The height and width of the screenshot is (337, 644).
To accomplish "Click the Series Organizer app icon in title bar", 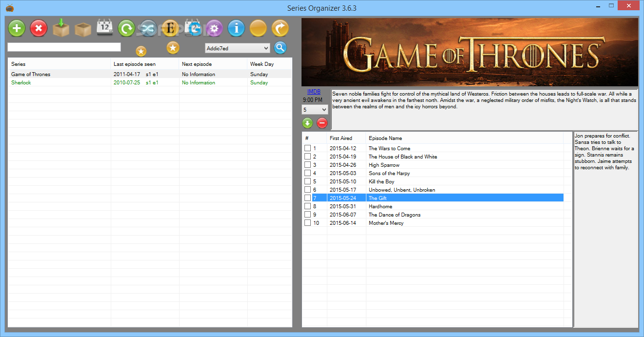I will tap(9, 7).
